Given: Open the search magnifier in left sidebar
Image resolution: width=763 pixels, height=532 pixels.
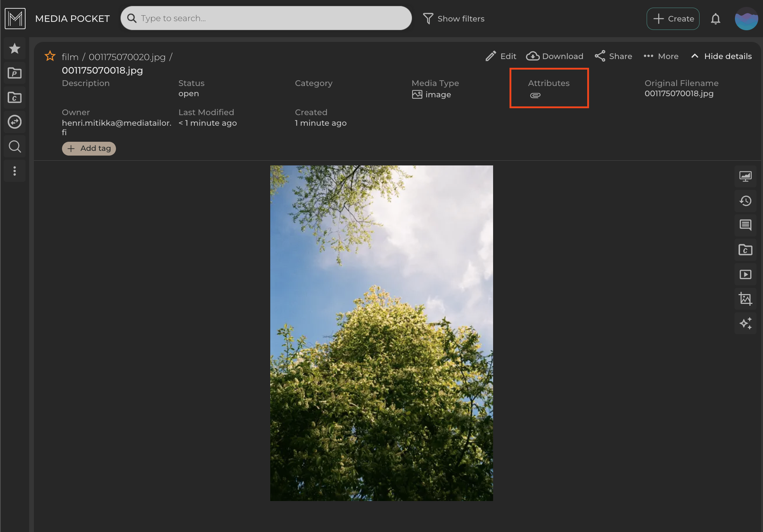Looking at the screenshot, I should pos(15,146).
